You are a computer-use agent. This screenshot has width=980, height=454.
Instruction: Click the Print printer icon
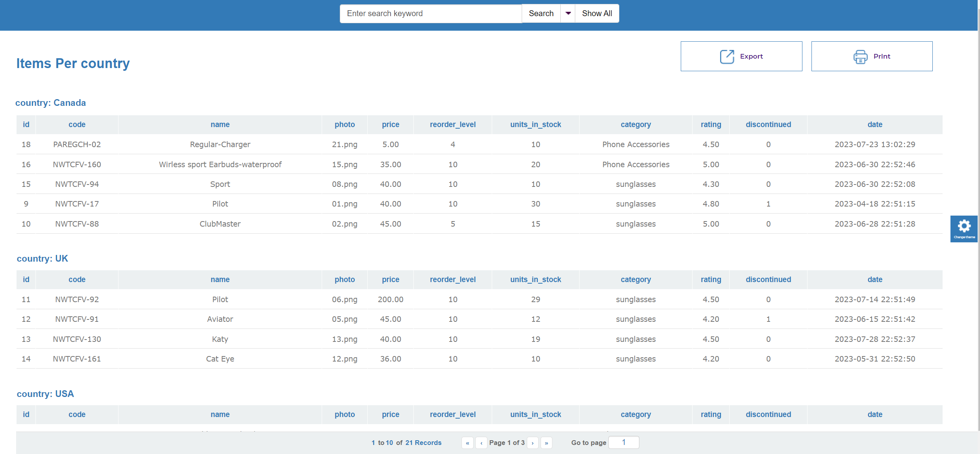click(x=860, y=57)
